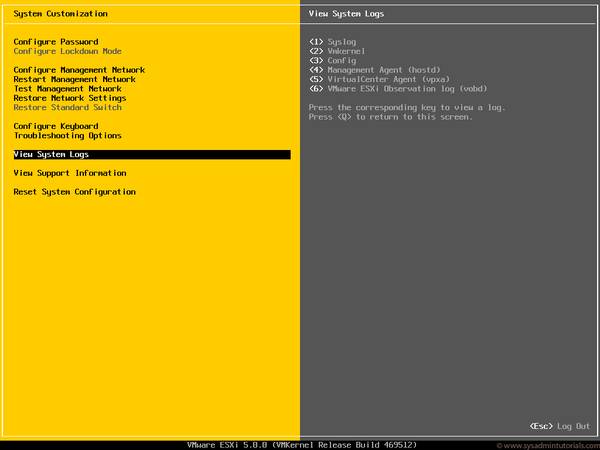Click 'Press the corresponding key to view a log.' text
This screenshot has width=600, height=450.
[407, 108]
